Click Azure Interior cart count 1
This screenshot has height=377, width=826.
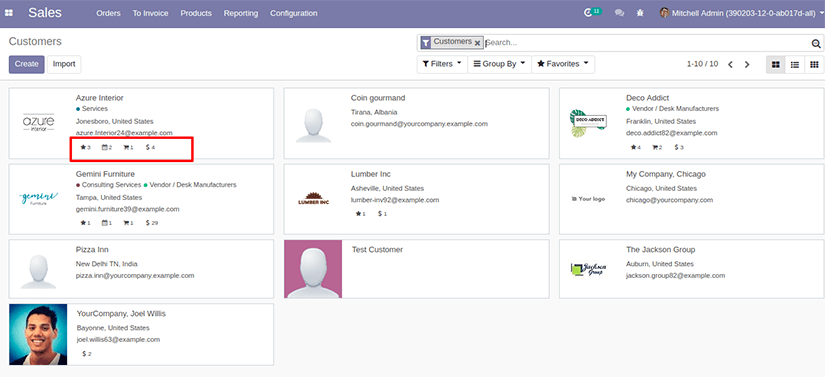pos(129,147)
